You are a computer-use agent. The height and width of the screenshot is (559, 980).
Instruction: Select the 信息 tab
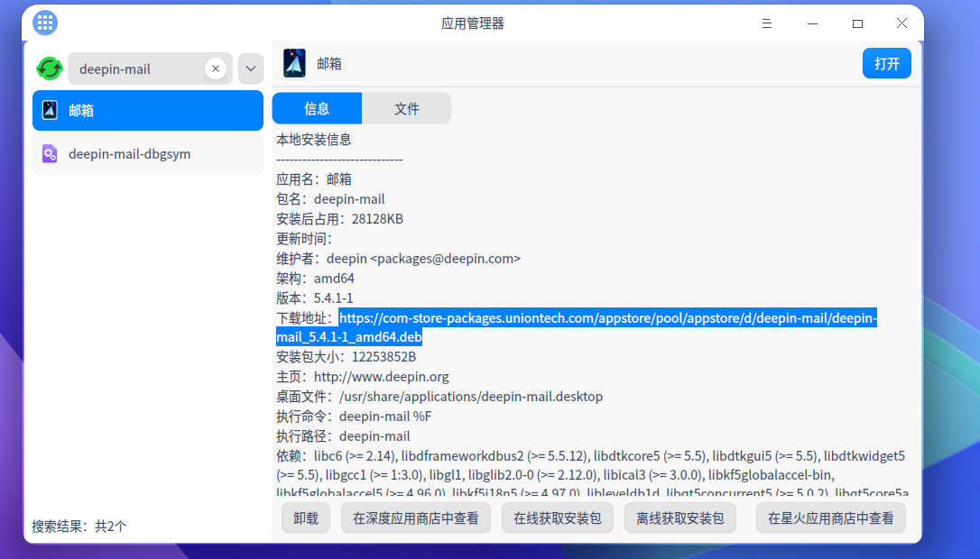[x=317, y=107]
